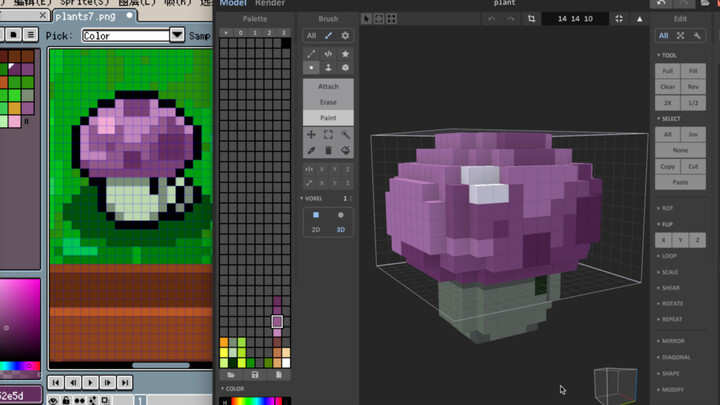The width and height of the screenshot is (720, 405).
Task: Toggle mirror X axis in Brush panel
Action: pos(322,169)
